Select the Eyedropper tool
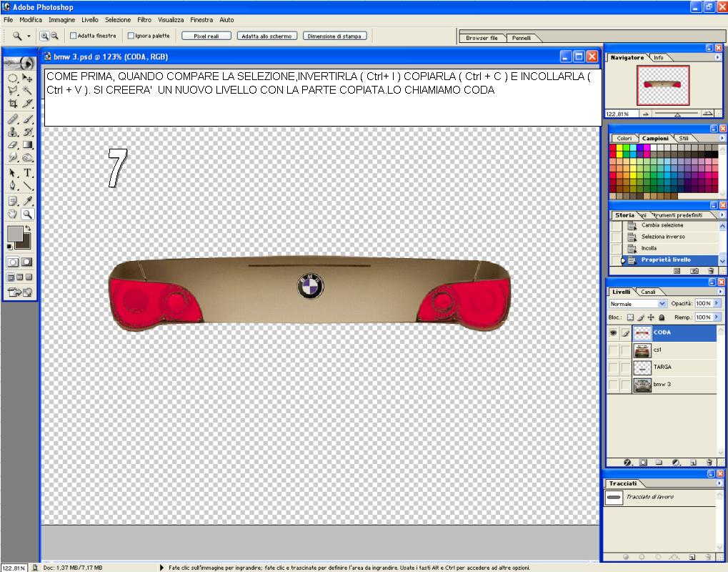 tap(27, 201)
